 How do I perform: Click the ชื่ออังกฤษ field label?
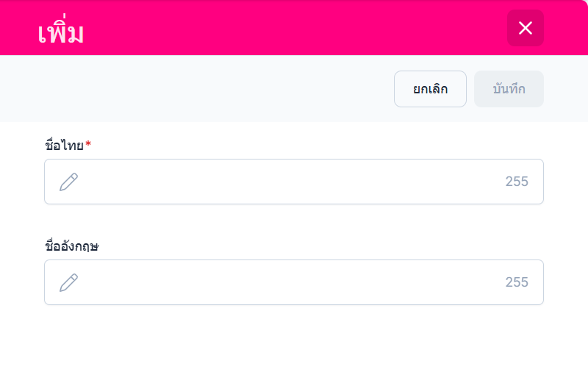pos(72,246)
